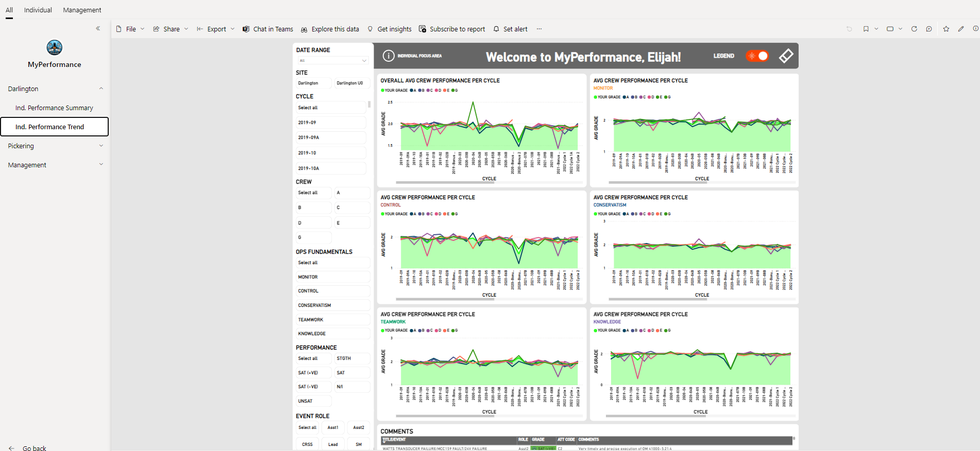Select crew D
The height and width of the screenshot is (451, 980).
tap(314, 223)
